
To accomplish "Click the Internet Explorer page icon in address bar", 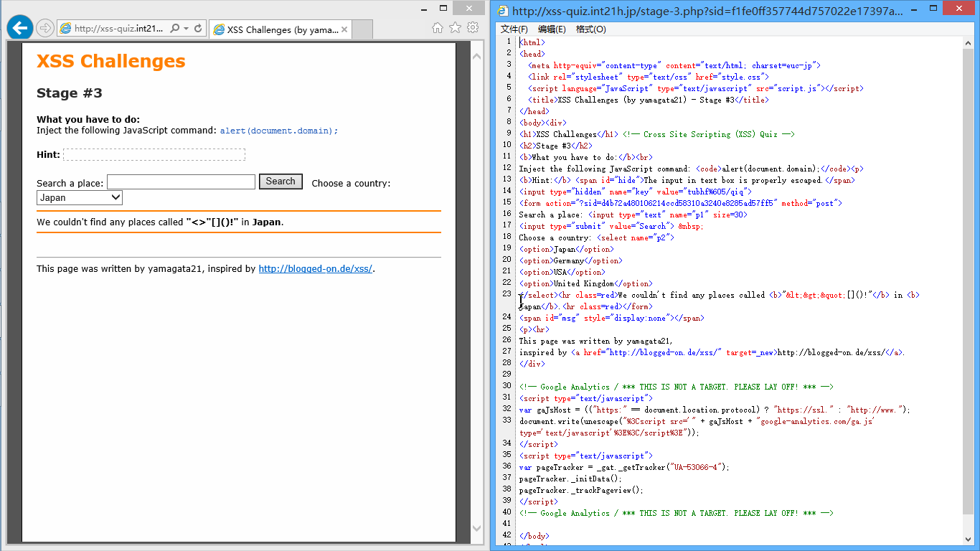I will tap(65, 29).
